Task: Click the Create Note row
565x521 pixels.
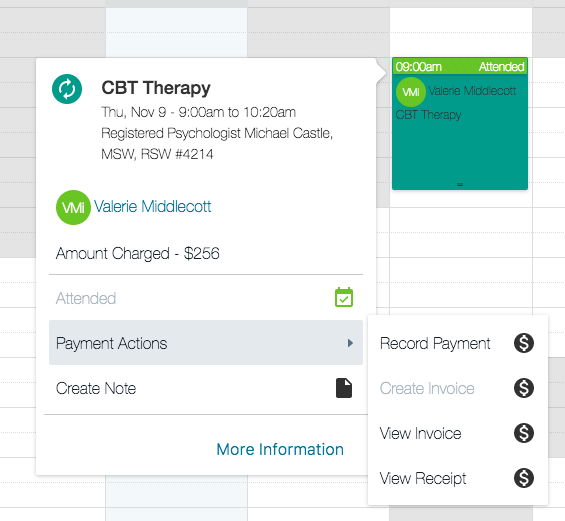Action: (x=206, y=388)
